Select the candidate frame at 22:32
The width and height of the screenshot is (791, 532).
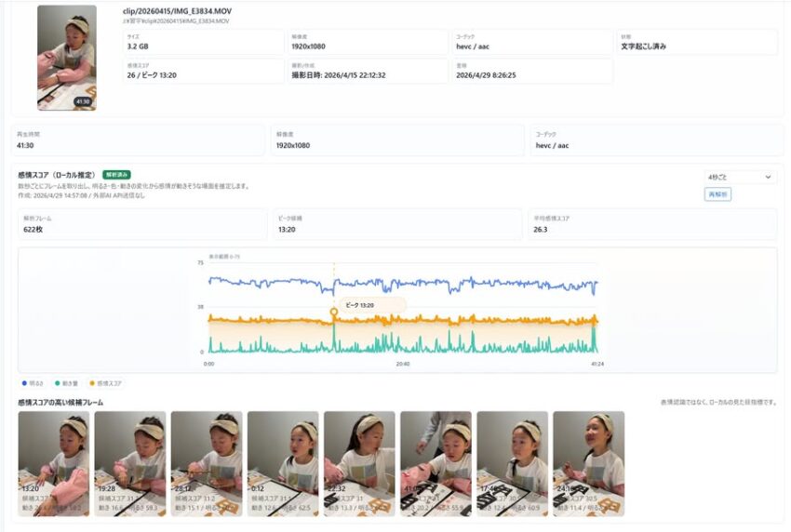[359, 463]
